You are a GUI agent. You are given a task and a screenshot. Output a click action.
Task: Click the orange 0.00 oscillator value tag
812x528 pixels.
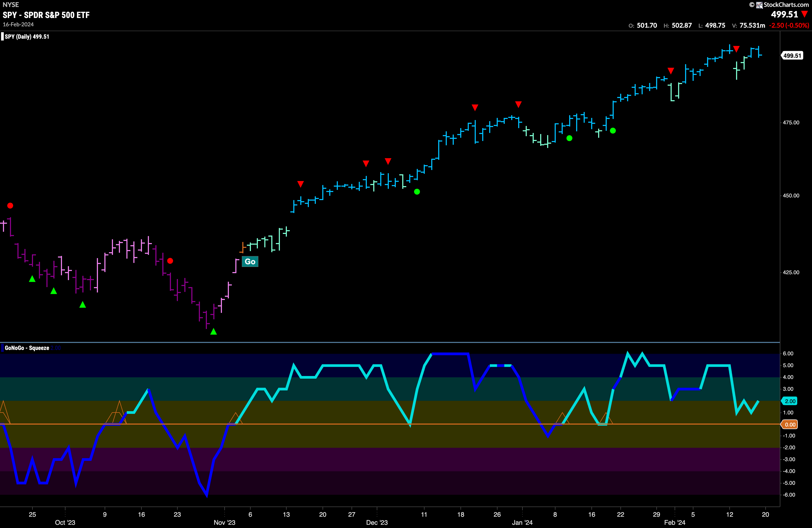790,425
